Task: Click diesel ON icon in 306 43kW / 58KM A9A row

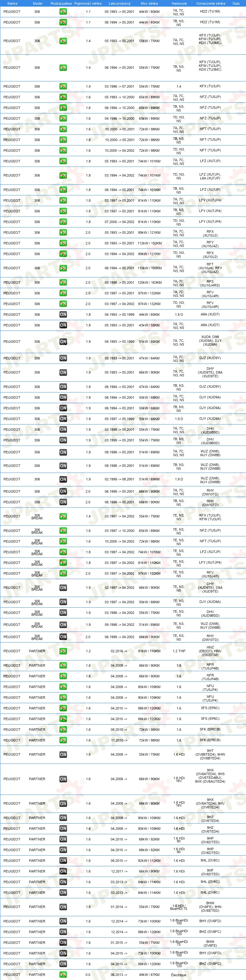Action: click(x=63, y=325)
